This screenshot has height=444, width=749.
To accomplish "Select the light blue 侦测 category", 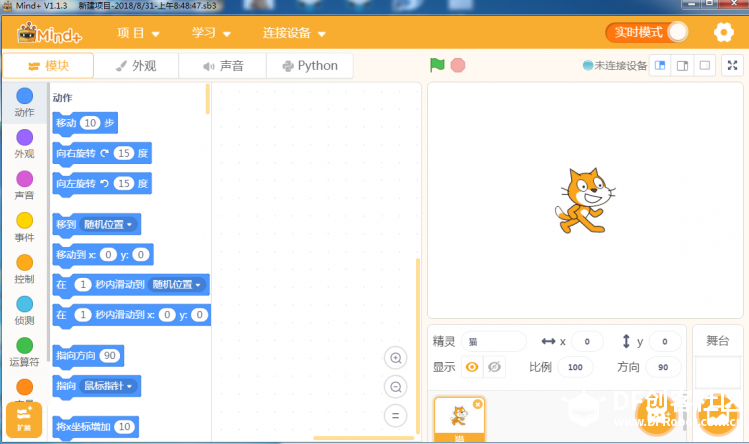I will 24,311.
